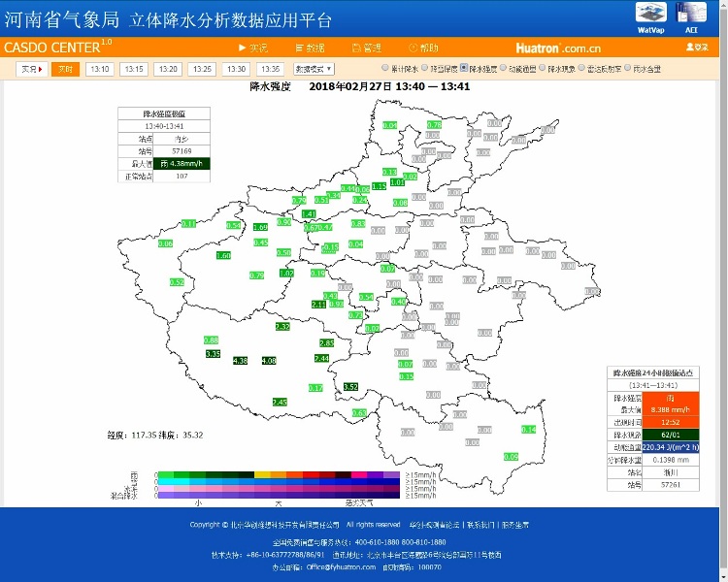Open the 实况 menu in the orange bar
This screenshot has width=728, height=582.
tap(251, 48)
